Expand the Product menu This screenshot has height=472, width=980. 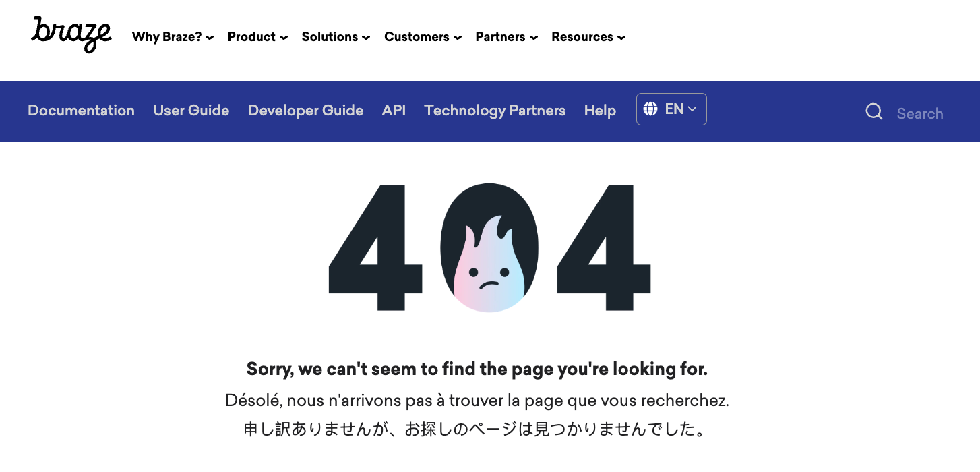(x=257, y=37)
